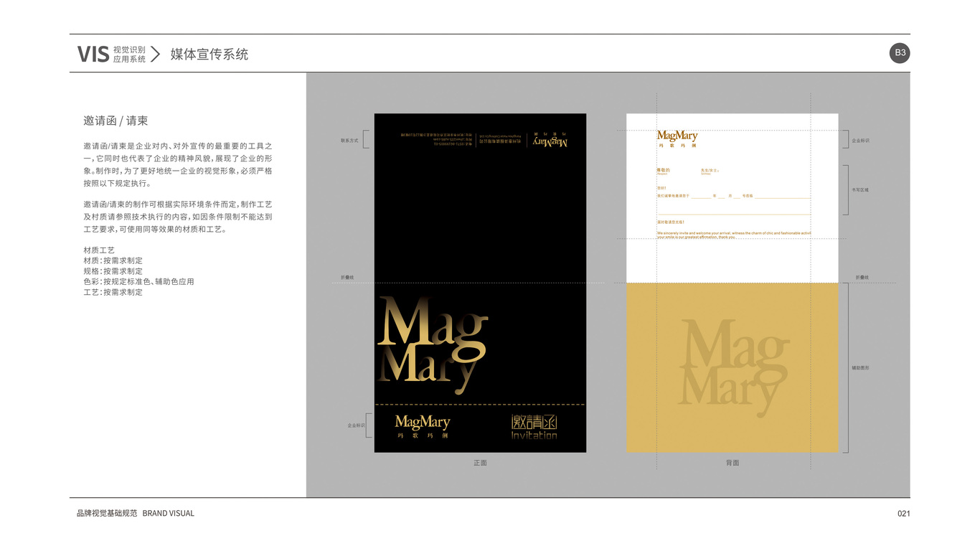Screen dimensions: 980x551
Task: Click the 邀請函 Invitation logo on the black card
Action: click(534, 426)
